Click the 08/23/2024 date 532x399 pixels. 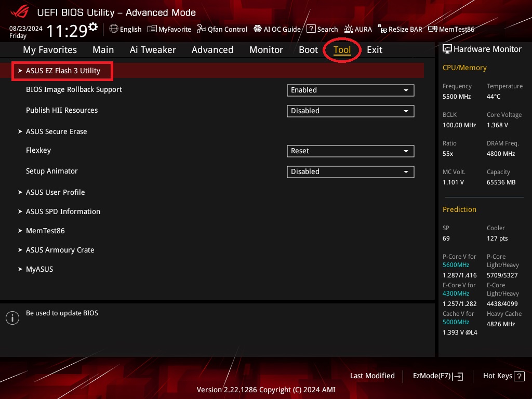tap(26, 29)
